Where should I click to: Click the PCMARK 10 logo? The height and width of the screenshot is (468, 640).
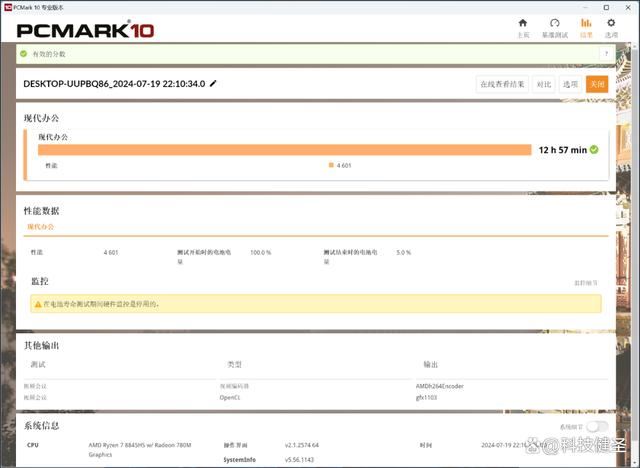86,29
